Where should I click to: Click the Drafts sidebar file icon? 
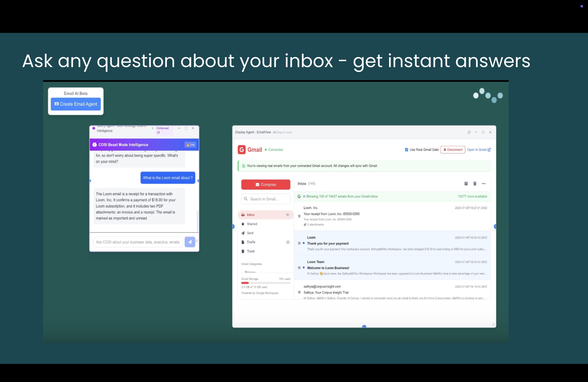pyautogui.click(x=243, y=242)
